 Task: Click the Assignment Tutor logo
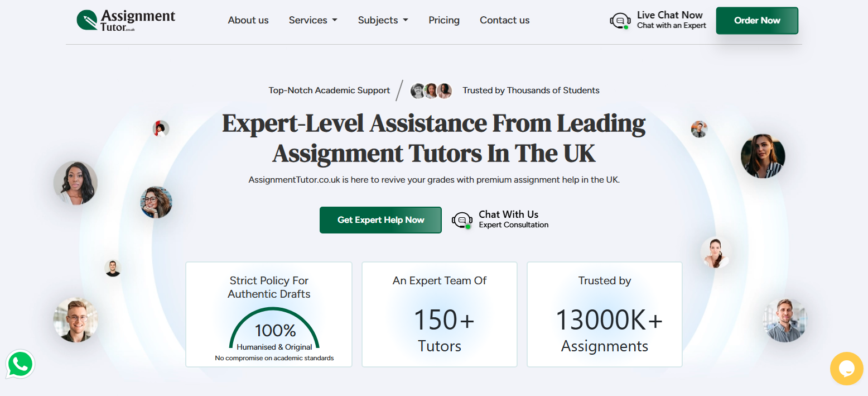click(126, 20)
